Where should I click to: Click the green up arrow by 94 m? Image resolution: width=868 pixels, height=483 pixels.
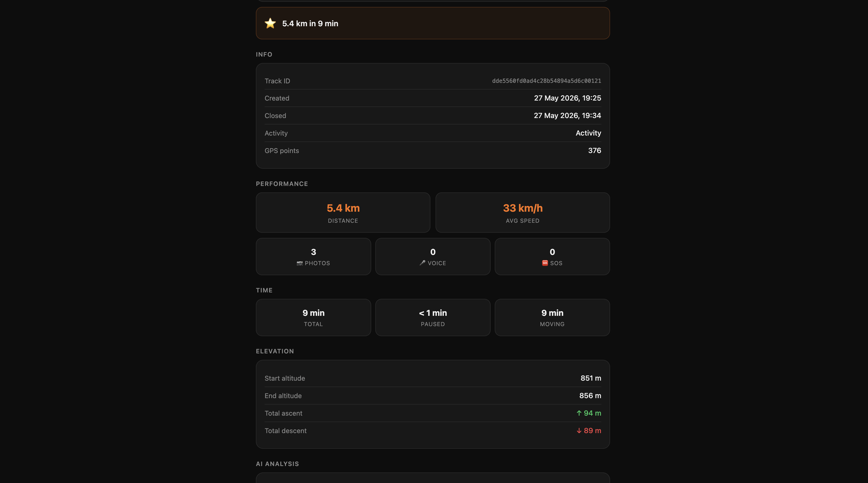[x=579, y=413]
